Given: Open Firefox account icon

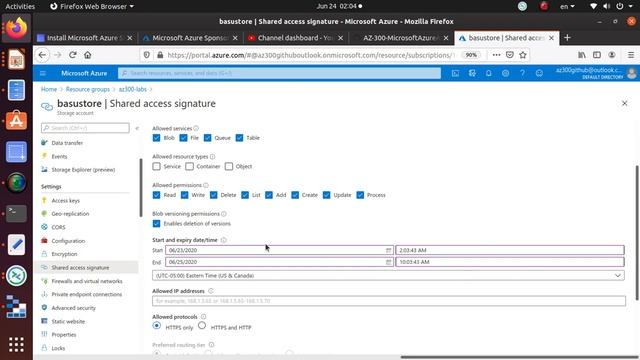Looking at the screenshot, I should coord(612,55).
